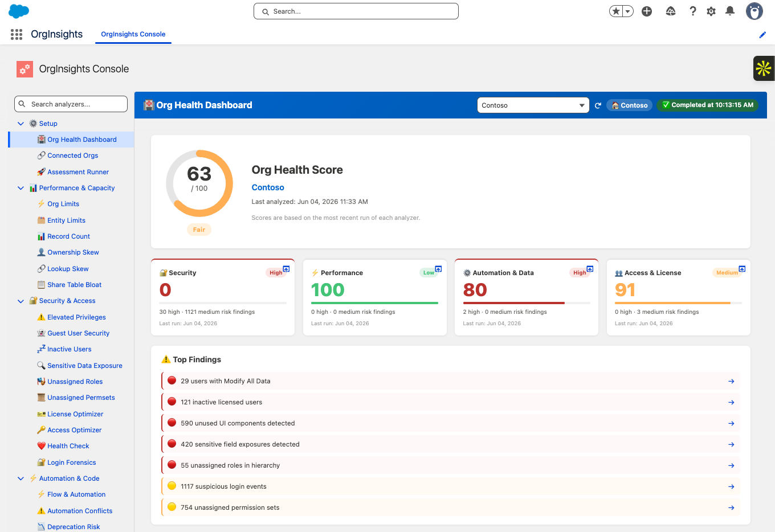Open the Performance card pop-out icon
Image resolution: width=775 pixels, height=532 pixels.
[x=438, y=269]
